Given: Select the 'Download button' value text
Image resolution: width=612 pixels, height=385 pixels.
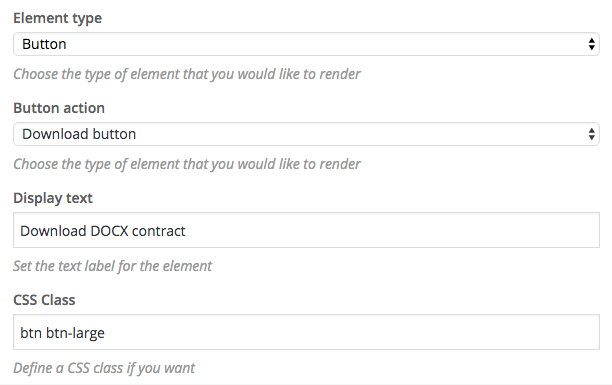Looking at the screenshot, I should pyautogui.click(x=79, y=134).
